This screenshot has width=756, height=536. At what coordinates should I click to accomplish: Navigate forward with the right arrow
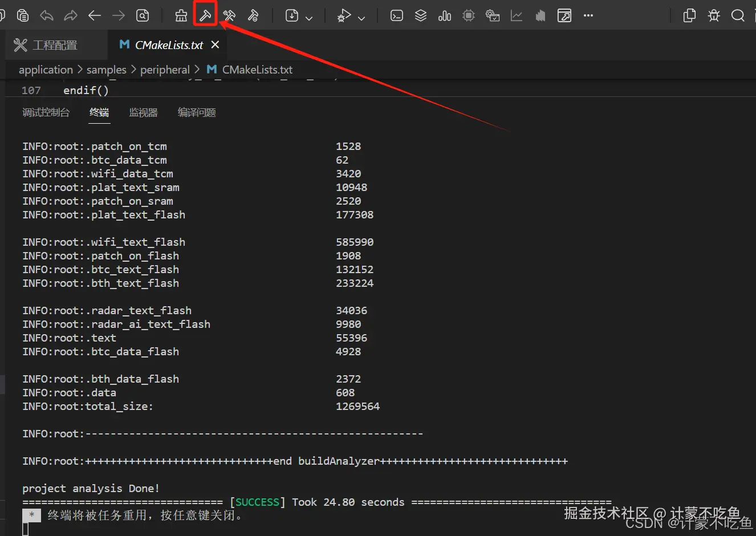tap(119, 15)
